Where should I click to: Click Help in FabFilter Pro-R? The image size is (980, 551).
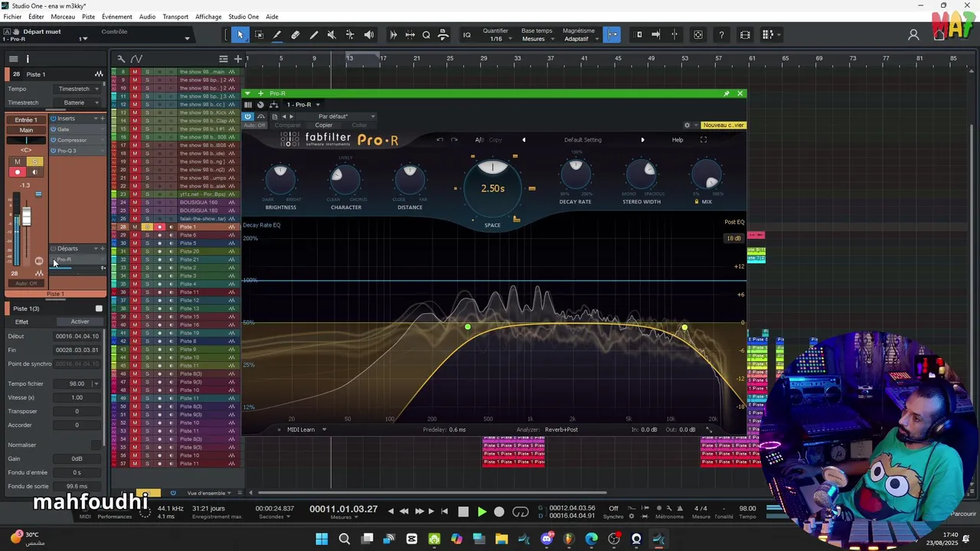pos(678,139)
